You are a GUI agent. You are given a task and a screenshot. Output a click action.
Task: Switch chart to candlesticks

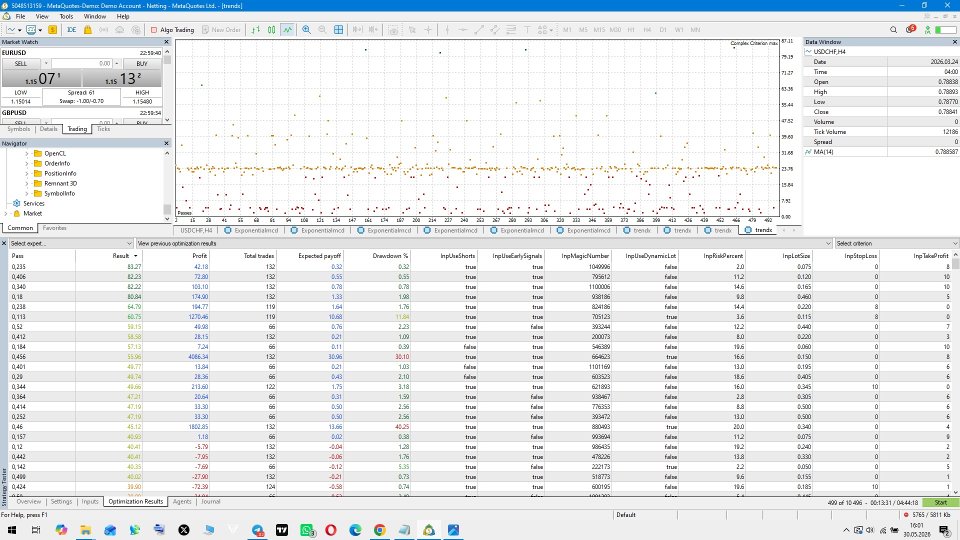tap(271, 29)
